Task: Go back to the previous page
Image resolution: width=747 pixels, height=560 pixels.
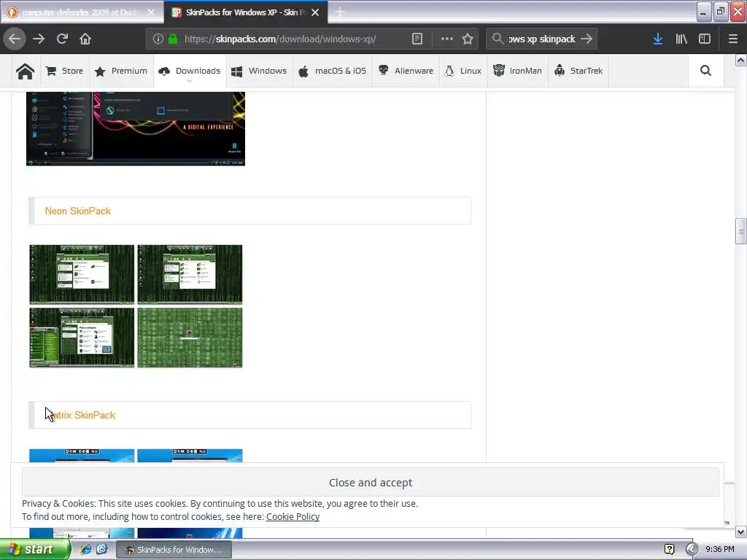Action: tap(15, 39)
